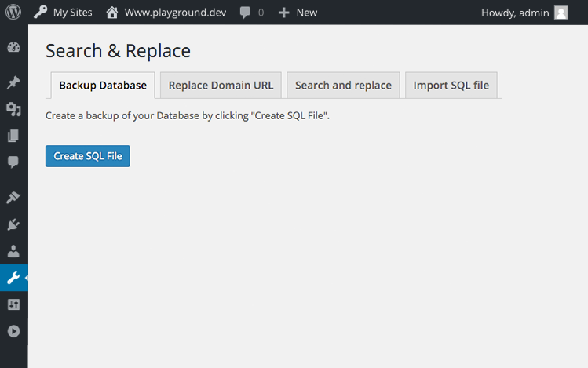This screenshot has width=588, height=368.
Task: Open comments notification in admin bar
Action: point(251,13)
